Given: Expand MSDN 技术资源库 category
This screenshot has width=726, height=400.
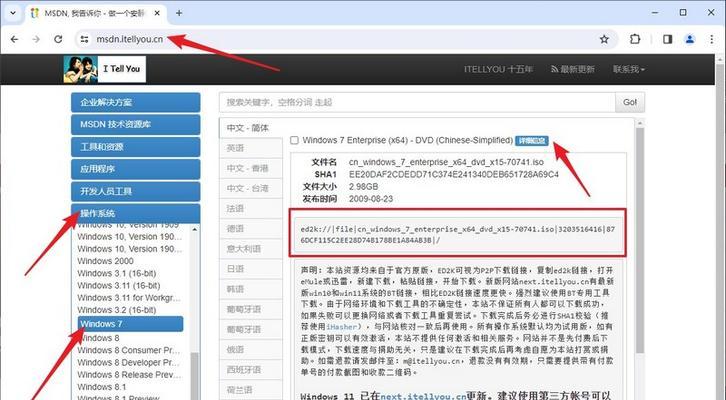Looking at the screenshot, I should 136,125.
